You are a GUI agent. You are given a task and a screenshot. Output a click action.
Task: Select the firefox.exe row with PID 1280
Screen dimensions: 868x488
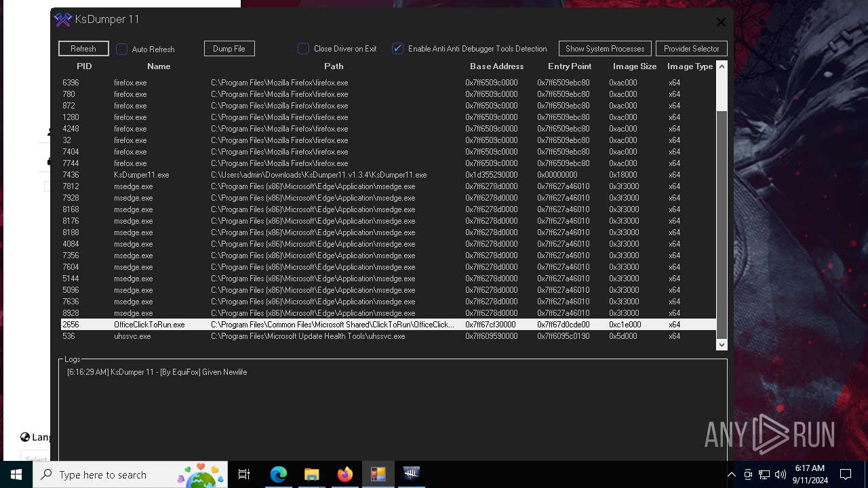click(x=388, y=117)
